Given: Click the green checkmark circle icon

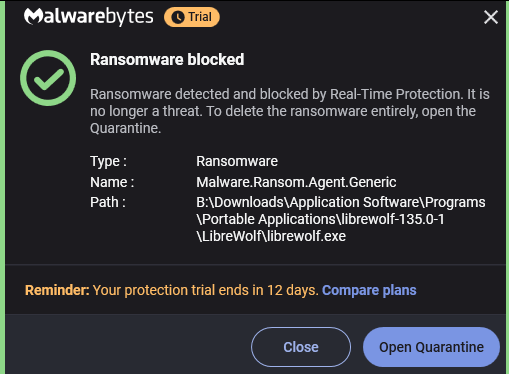Looking at the screenshot, I should (48, 78).
